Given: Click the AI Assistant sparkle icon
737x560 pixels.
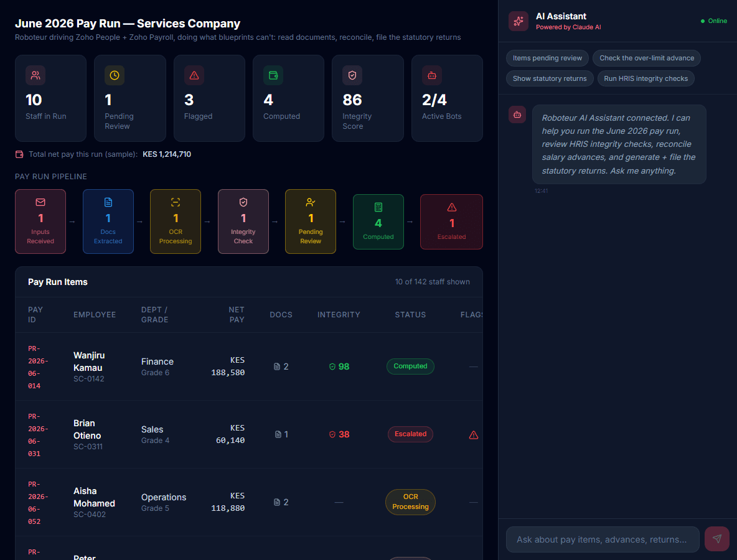Looking at the screenshot, I should point(519,21).
